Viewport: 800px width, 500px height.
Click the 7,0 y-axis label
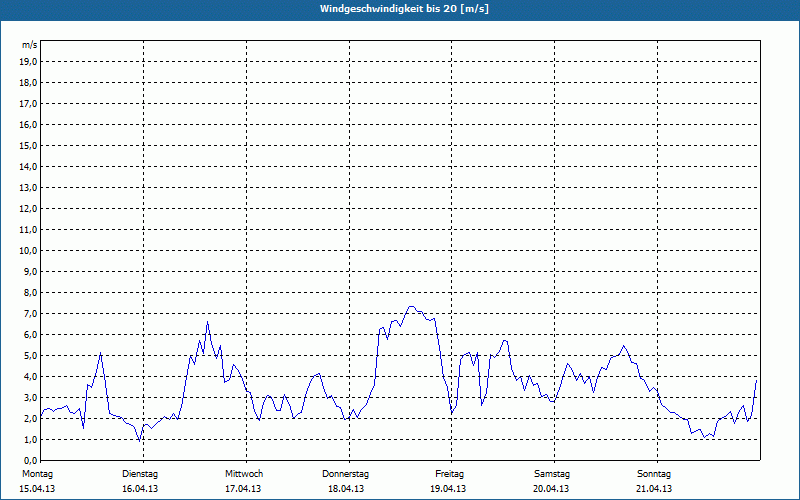(30, 313)
